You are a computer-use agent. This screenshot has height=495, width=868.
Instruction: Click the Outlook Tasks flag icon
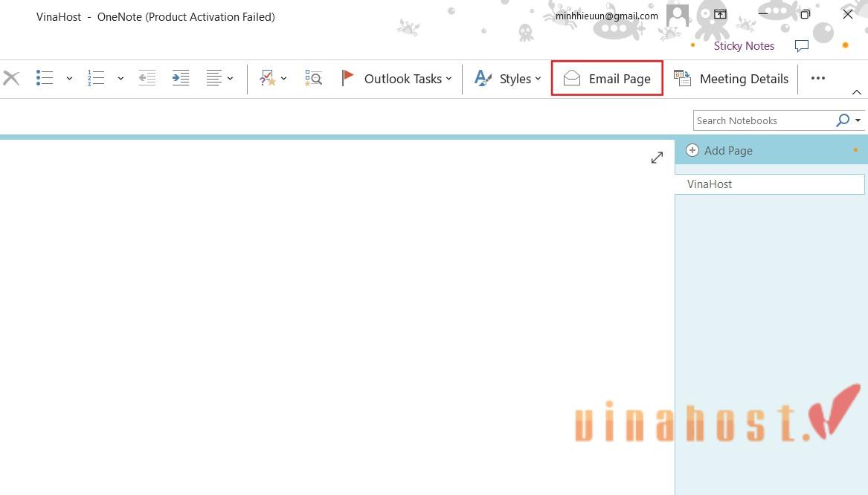coord(347,78)
